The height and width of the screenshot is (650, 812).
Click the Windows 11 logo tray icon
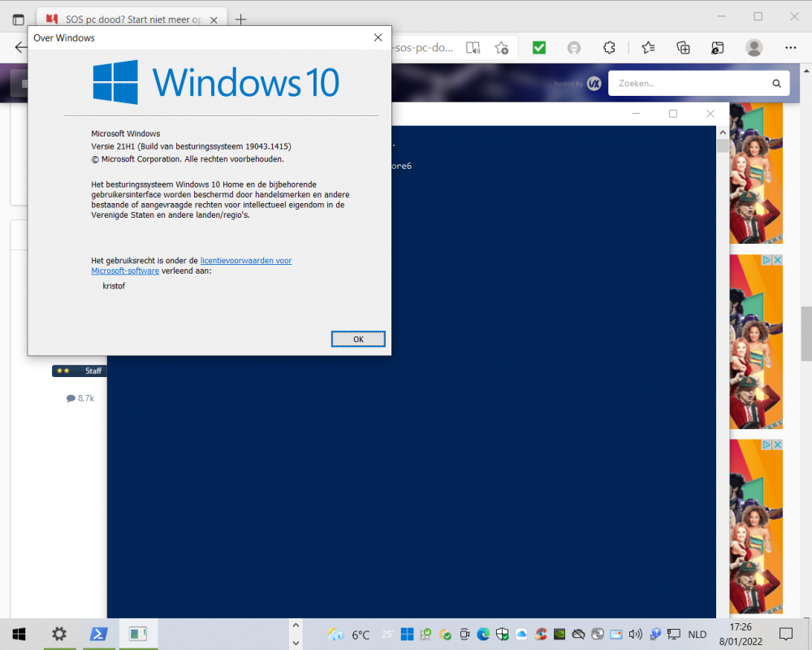[408, 634]
